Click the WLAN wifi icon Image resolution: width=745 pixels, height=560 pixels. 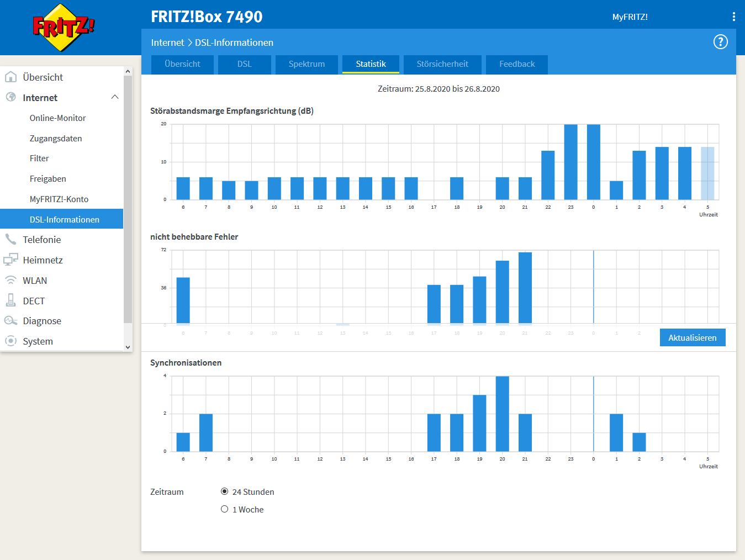(x=10, y=280)
